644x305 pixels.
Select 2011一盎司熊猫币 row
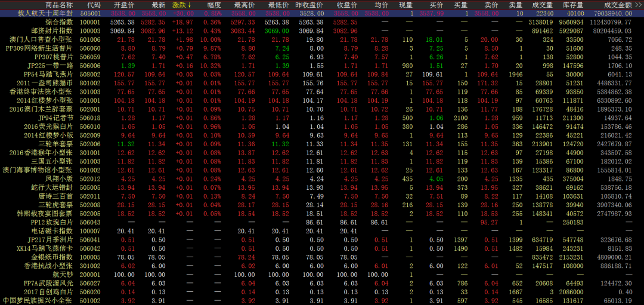pyautogui.click(x=322, y=83)
